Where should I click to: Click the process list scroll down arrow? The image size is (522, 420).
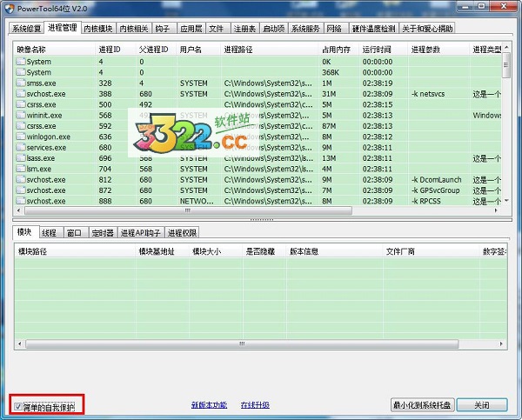506,200
